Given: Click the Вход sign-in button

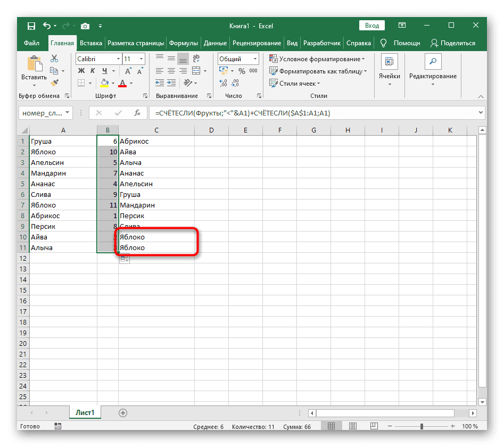Looking at the screenshot, I should click(x=372, y=26).
